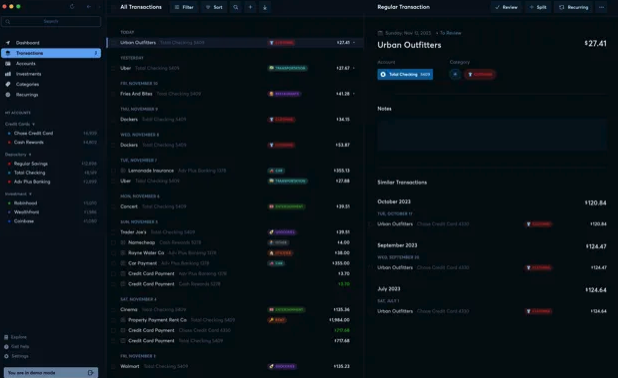This screenshot has height=378, width=618.
Task: Click the Settings gear icon
Action: point(6,356)
